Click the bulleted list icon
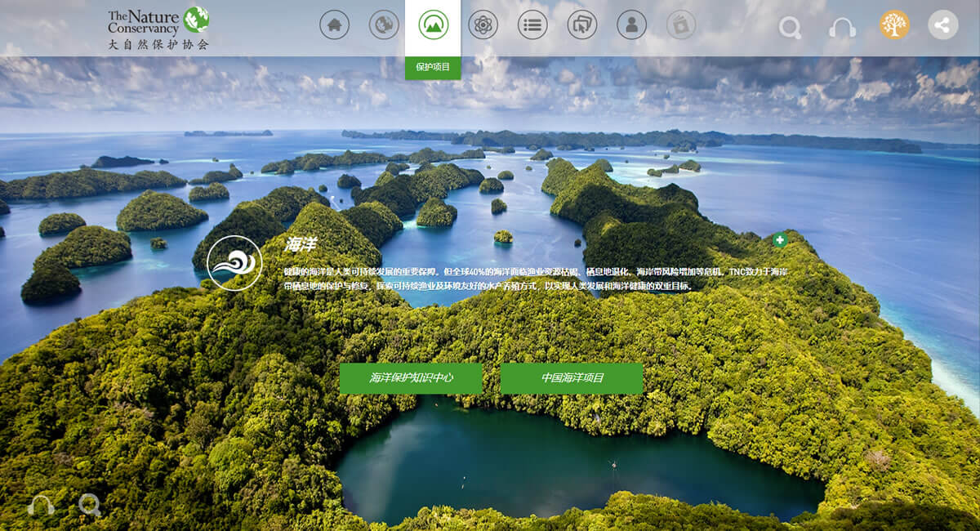Viewport: 980px width, 531px height. coord(532,25)
